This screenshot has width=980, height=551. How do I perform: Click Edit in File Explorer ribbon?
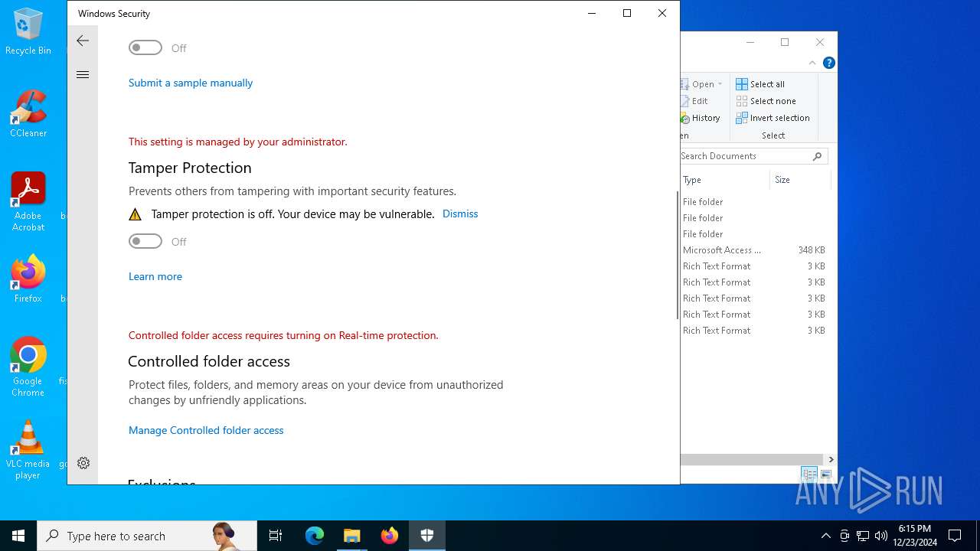(x=694, y=101)
